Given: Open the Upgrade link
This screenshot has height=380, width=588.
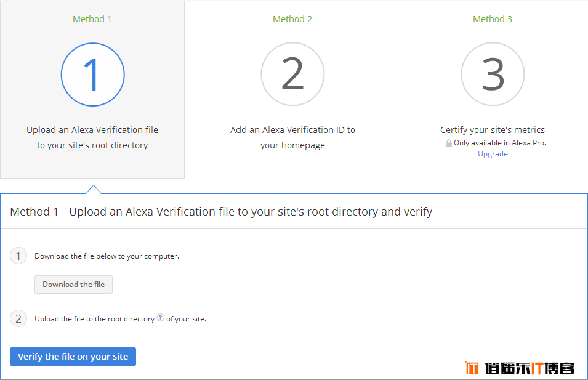Looking at the screenshot, I should (x=493, y=154).
